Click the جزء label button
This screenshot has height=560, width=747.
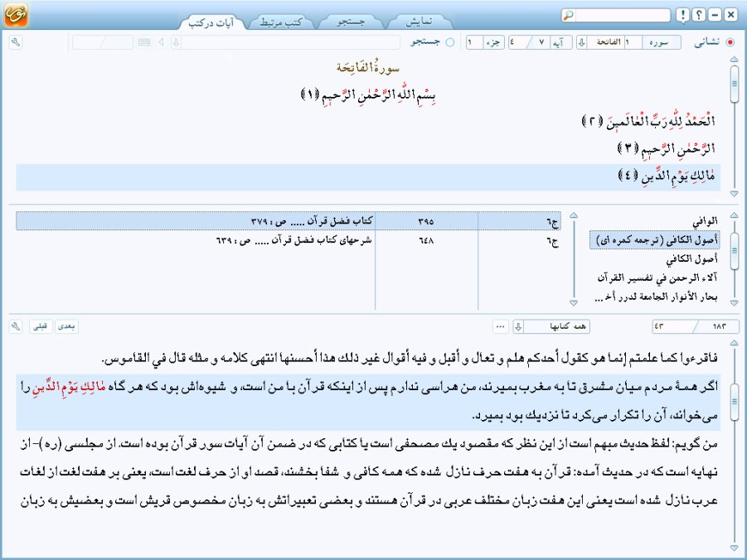[x=493, y=42]
